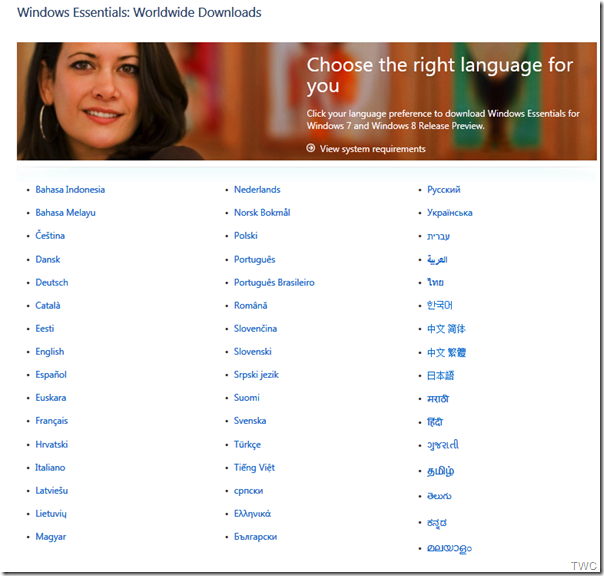Click the Kannada ಕನ್ನಡ link

(x=437, y=523)
